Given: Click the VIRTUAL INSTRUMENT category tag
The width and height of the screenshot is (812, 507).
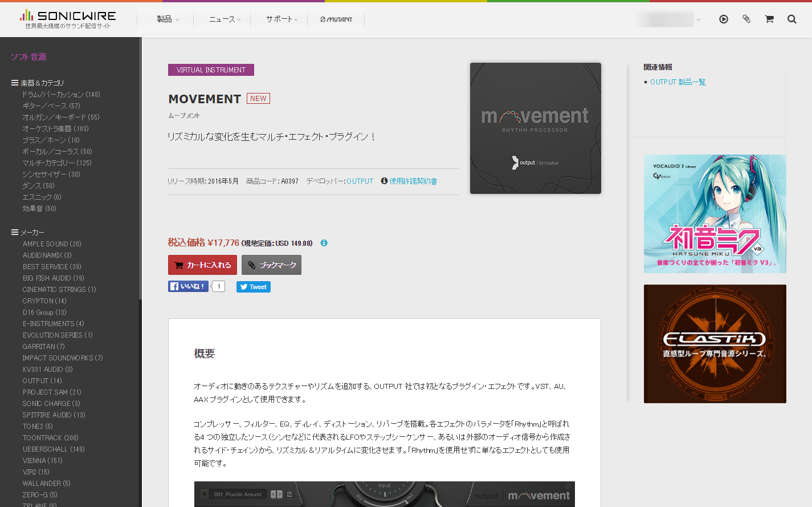Looking at the screenshot, I should (x=211, y=70).
